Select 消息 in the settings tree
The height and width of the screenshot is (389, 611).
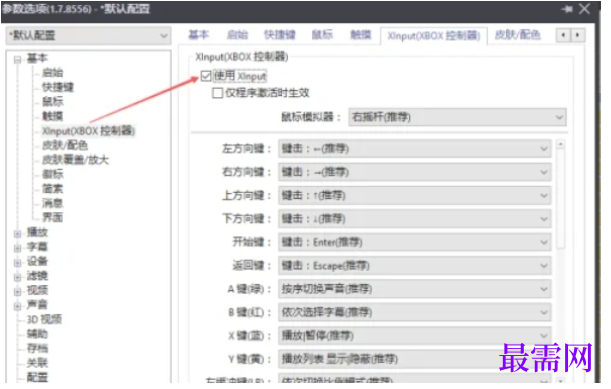[x=53, y=203]
